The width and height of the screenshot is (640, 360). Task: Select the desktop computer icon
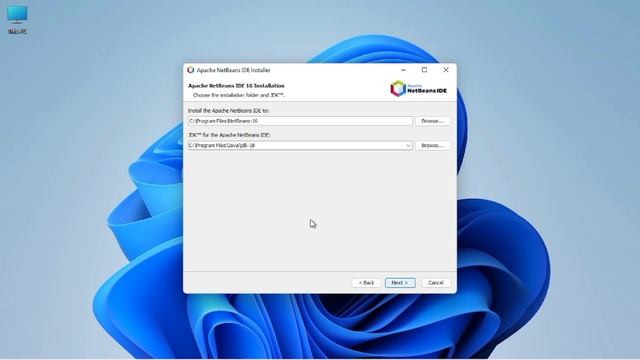point(17,19)
